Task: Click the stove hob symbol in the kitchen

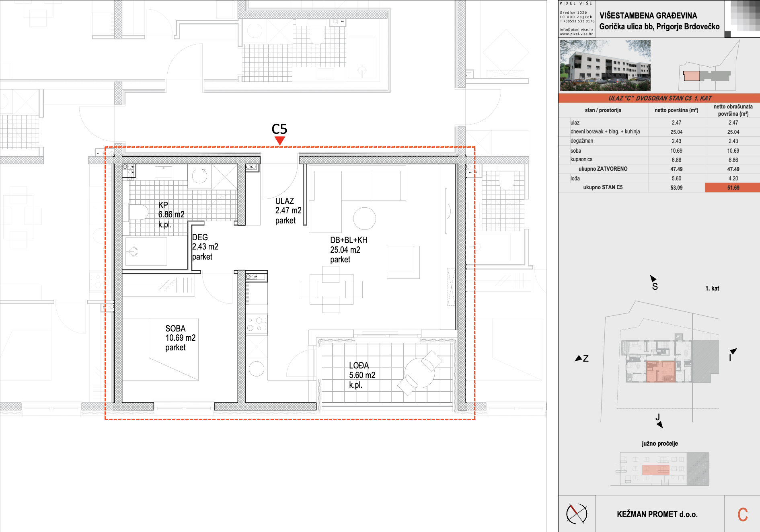Action: click(x=256, y=324)
